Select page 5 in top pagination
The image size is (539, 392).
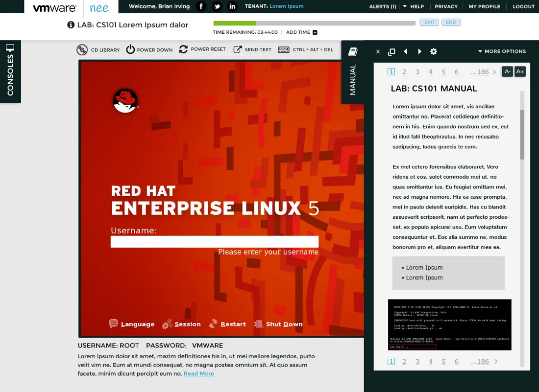click(x=443, y=72)
